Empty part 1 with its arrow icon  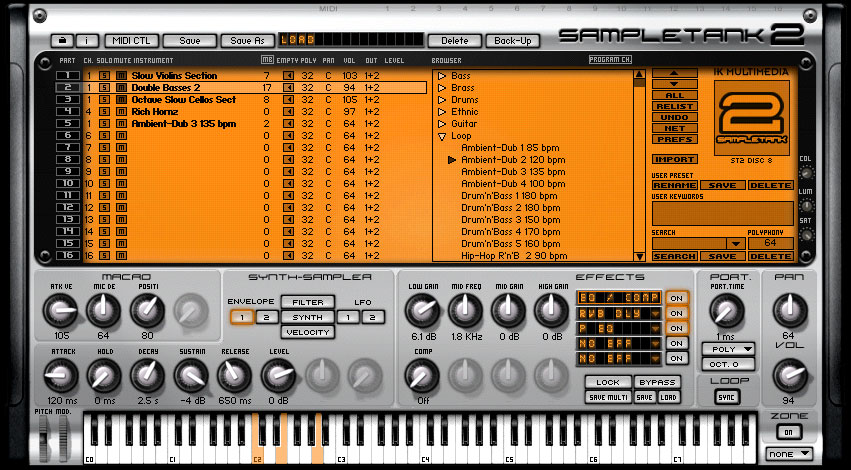point(288,75)
